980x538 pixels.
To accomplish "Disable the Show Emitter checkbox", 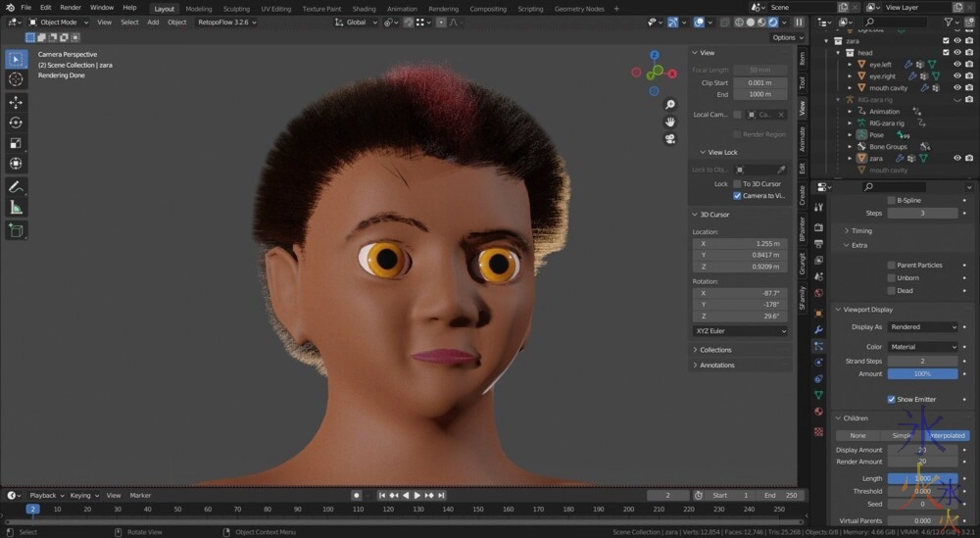I will (891, 399).
